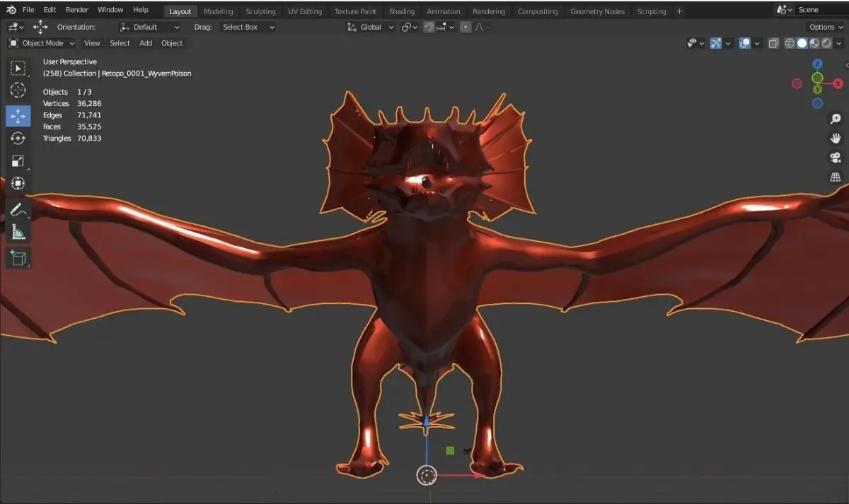
Task: Select the Measure ruler tool
Action: 18,232
